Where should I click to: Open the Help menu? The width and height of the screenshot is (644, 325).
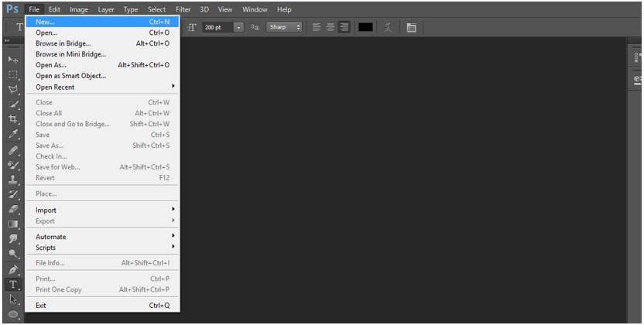tap(284, 9)
